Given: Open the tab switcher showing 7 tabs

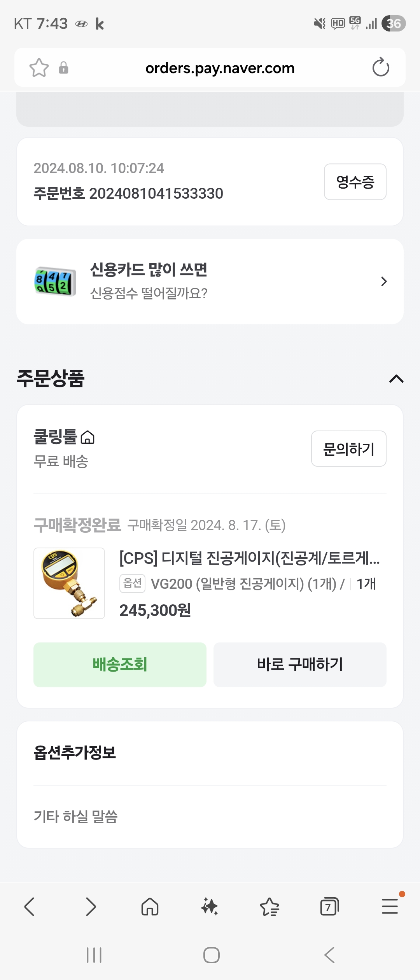Looking at the screenshot, I should [x=329, y=907].
